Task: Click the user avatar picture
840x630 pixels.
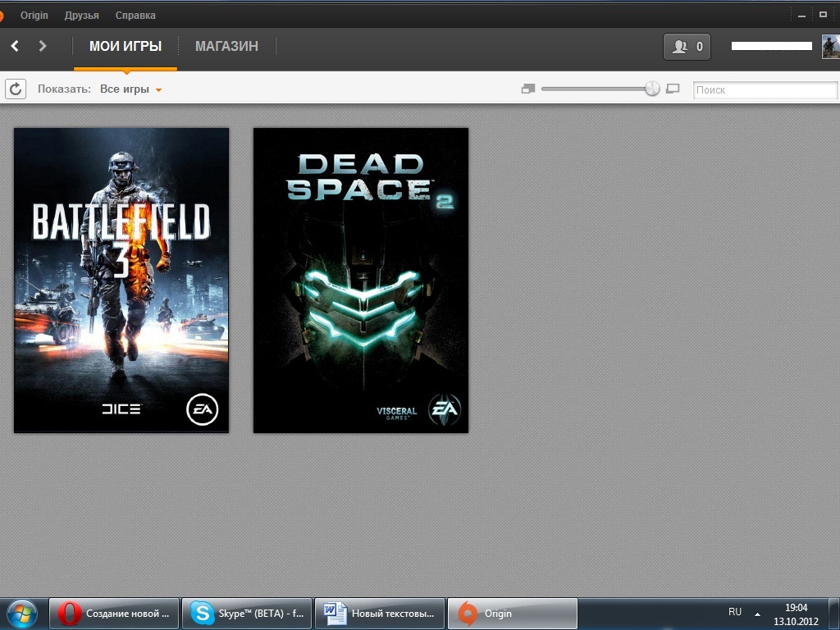Action: (x=831, y=47)
